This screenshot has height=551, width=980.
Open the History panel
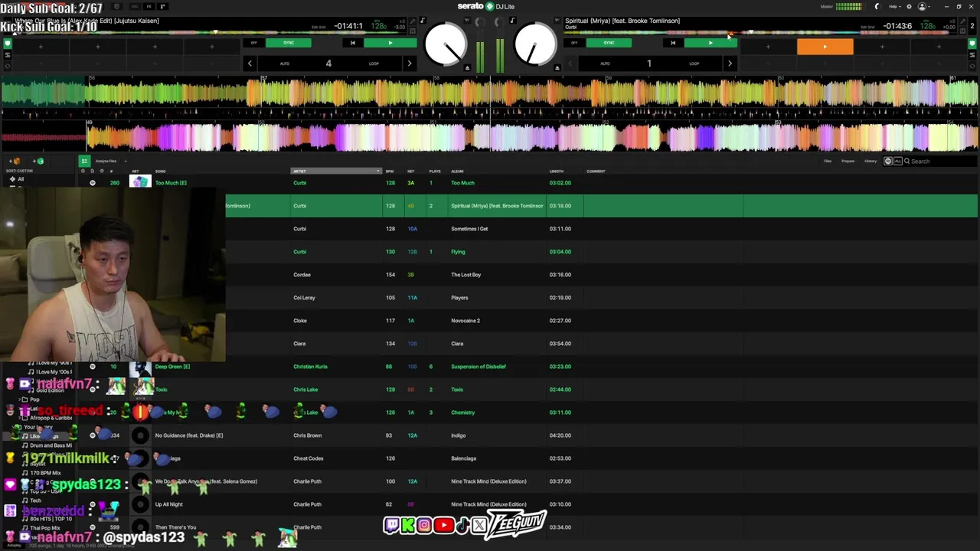tap(871, 161)
